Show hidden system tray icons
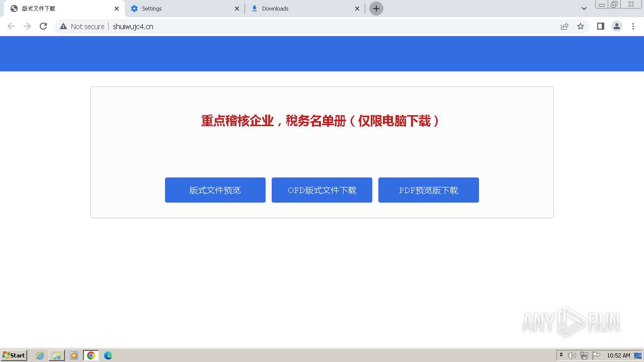 tap(561, 355)
